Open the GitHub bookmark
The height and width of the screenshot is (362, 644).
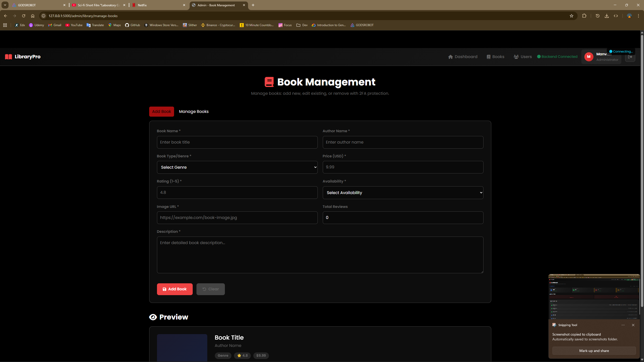click(133, 25)
